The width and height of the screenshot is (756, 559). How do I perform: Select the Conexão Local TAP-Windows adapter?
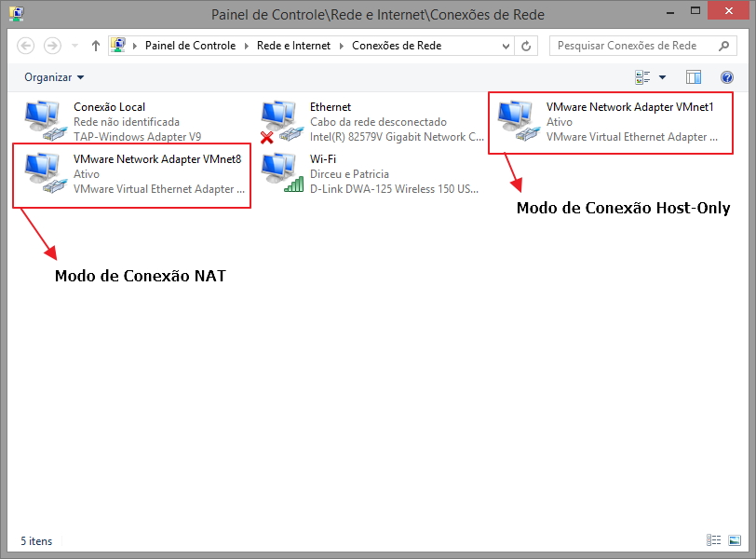[x=43, y=121]
